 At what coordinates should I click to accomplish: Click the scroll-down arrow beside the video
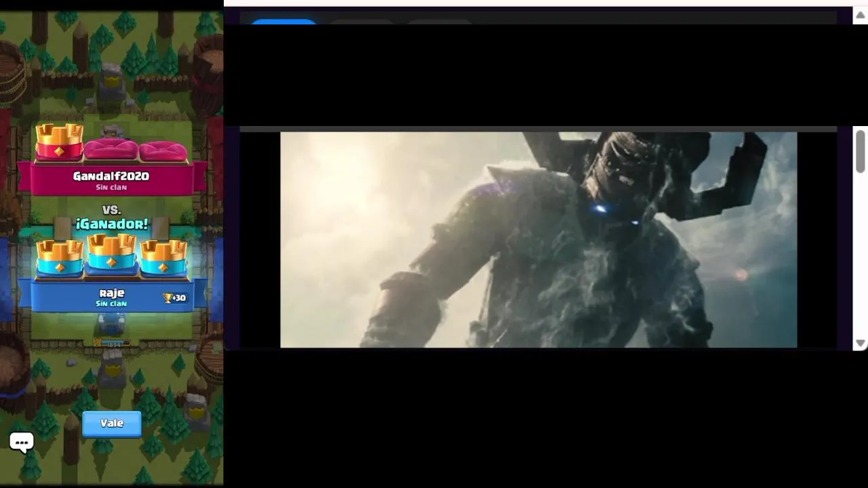(x=860, y=344)
